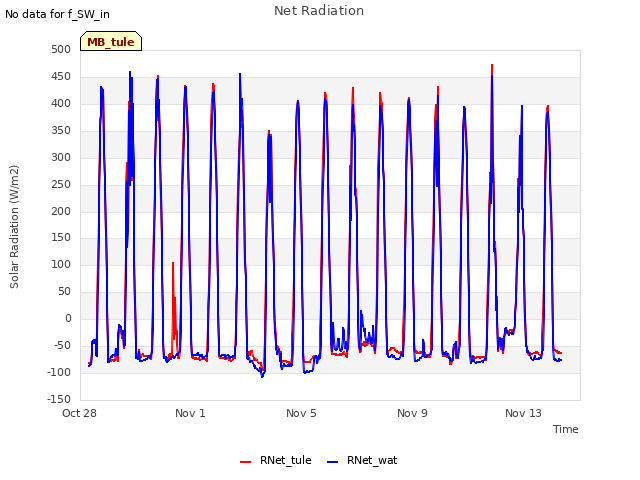Click the 150 y-axis tick label
640x480 pixels.
tap(61, 237)
